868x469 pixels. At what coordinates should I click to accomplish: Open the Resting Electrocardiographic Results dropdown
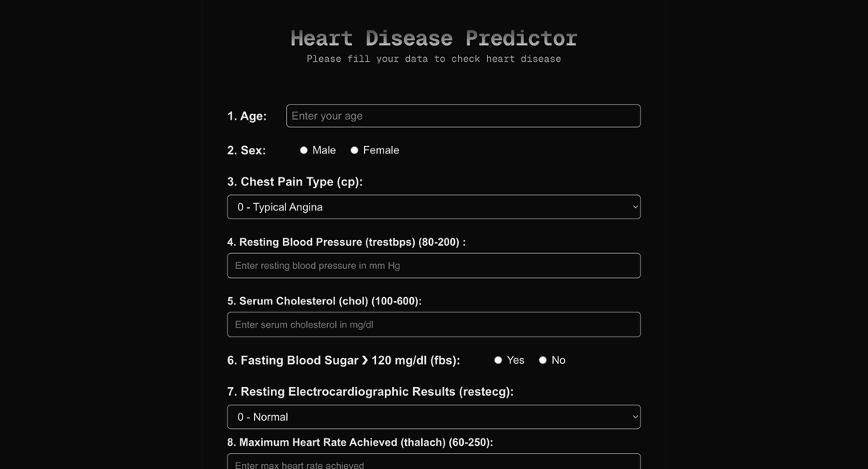[434, 416]
